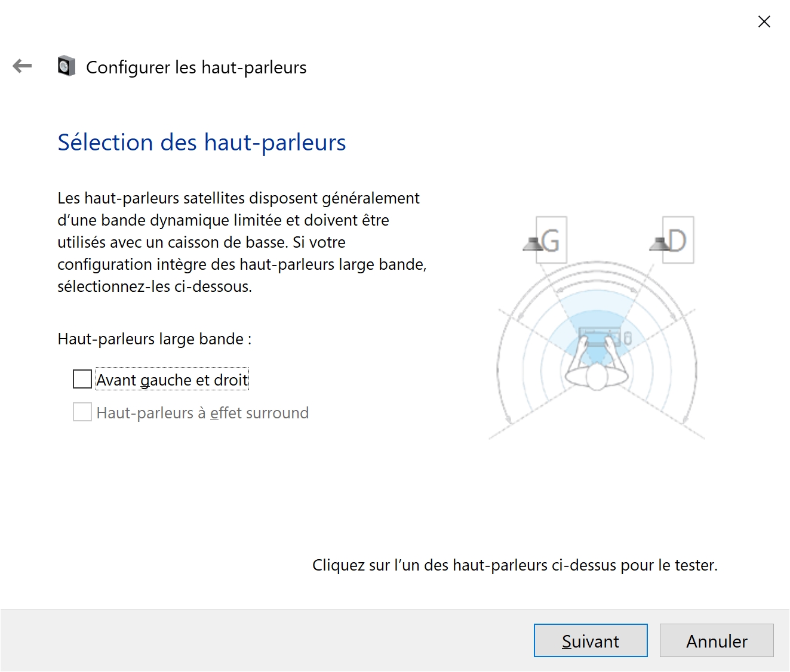
Task: Click Suivant to continue
Action: coord(591,640)
